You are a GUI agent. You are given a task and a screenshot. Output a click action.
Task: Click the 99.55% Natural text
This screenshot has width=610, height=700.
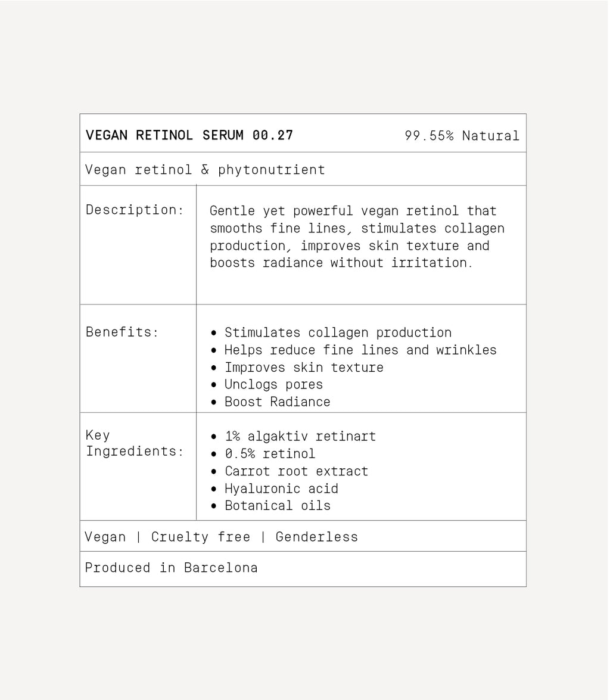(x=462, y=136)
